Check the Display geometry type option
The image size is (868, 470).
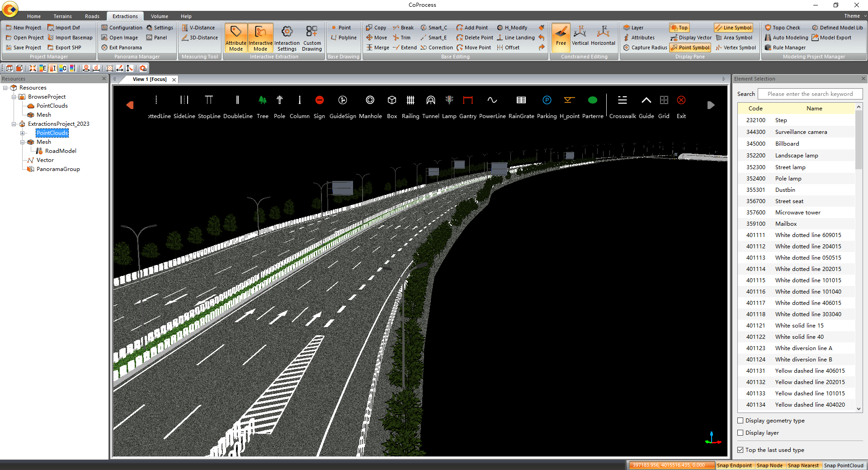click(x=740, y=420)
